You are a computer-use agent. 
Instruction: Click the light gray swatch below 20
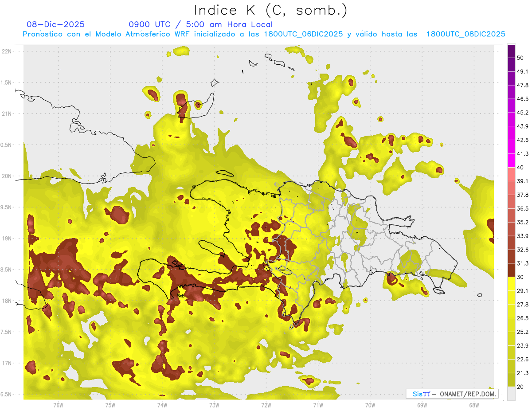pyautogui.click(x=511, y=394)
